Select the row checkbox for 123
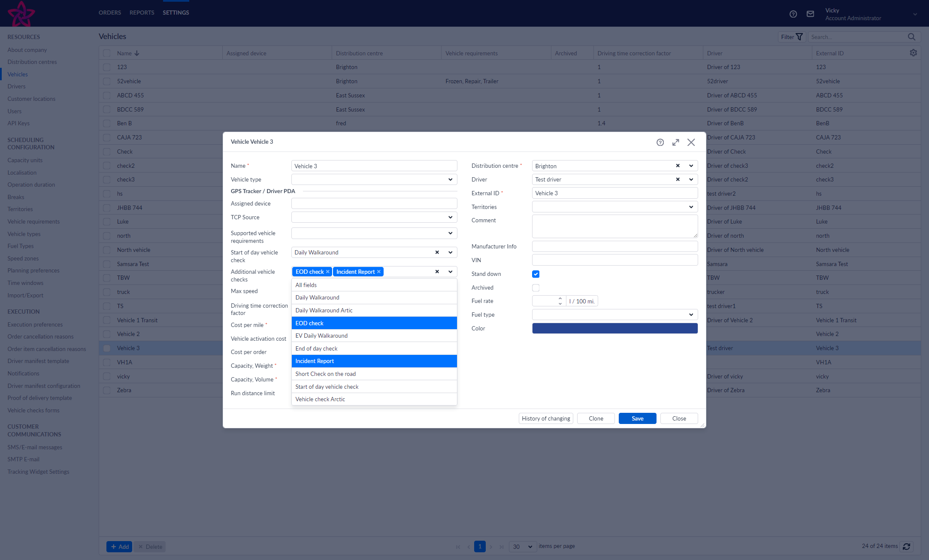Screen dimensions: 929x560 [x=107, y=67]
